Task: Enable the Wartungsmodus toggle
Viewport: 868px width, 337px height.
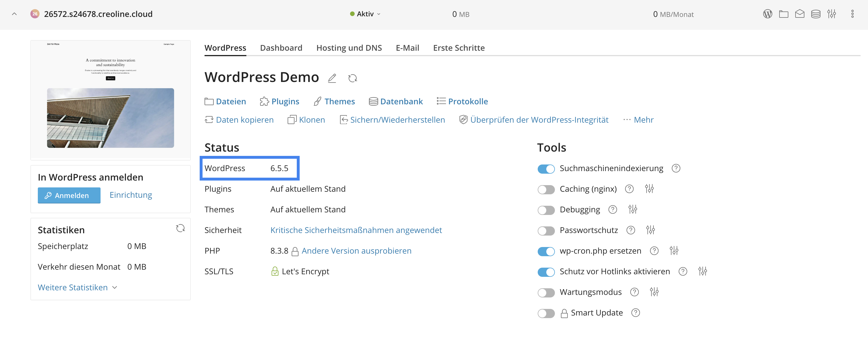Action: coord(546,293)
